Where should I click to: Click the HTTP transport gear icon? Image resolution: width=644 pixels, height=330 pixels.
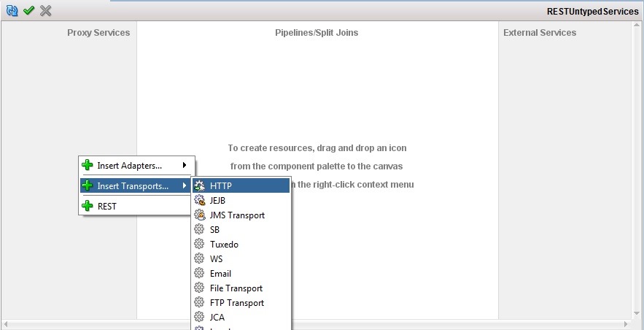199,186
